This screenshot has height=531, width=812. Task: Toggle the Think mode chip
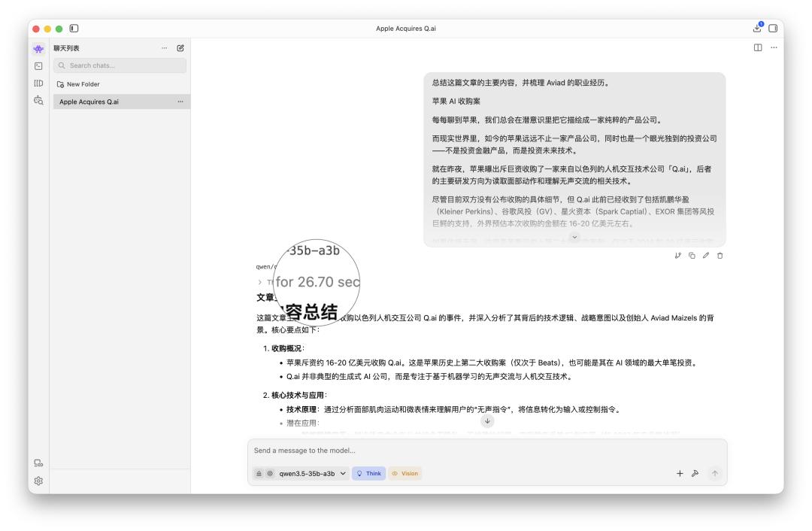[x=368, y=473]
